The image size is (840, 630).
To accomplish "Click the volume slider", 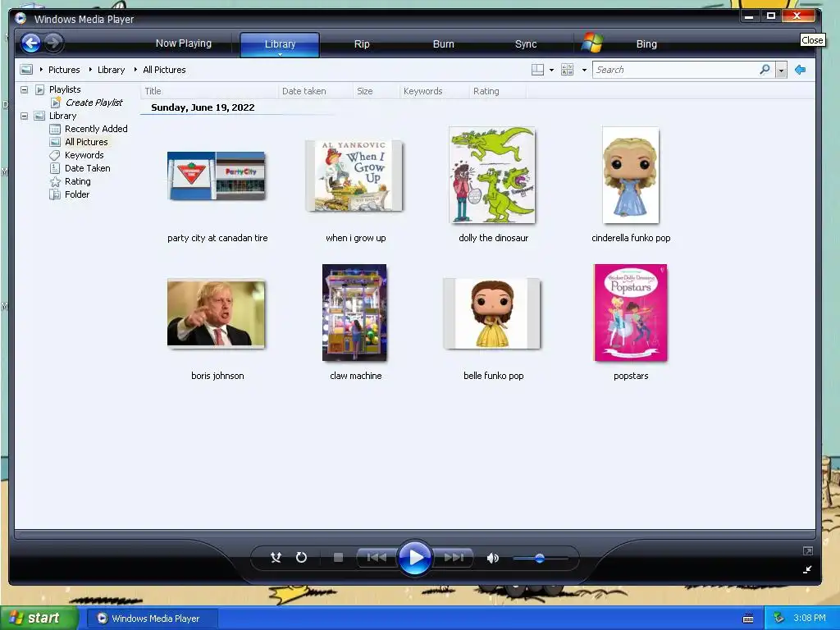I will click(540, 558).
